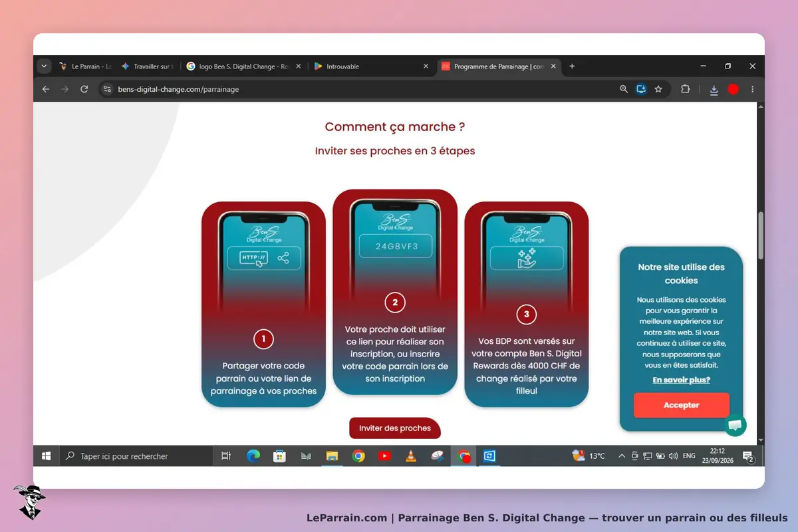Open the Chrome three-dot menu
Screen dimensions: 798x532
pyautogui.click(x=752, y=89)
